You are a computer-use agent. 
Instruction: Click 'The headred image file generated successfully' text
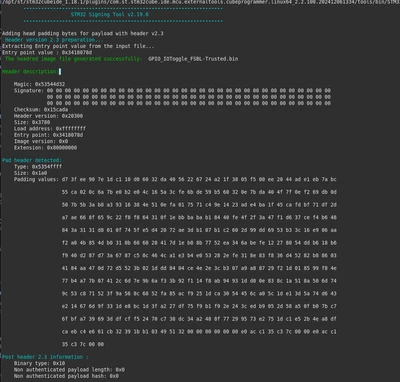(74, 59)
